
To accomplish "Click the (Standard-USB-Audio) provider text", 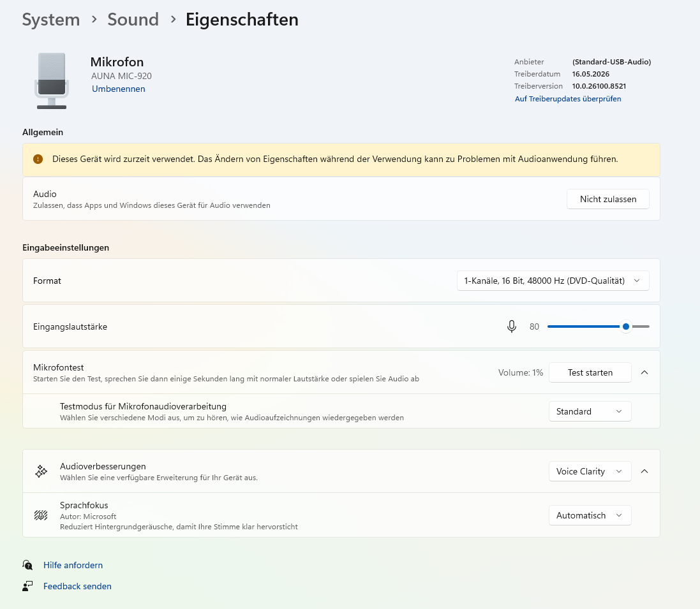I will (611, 62).
